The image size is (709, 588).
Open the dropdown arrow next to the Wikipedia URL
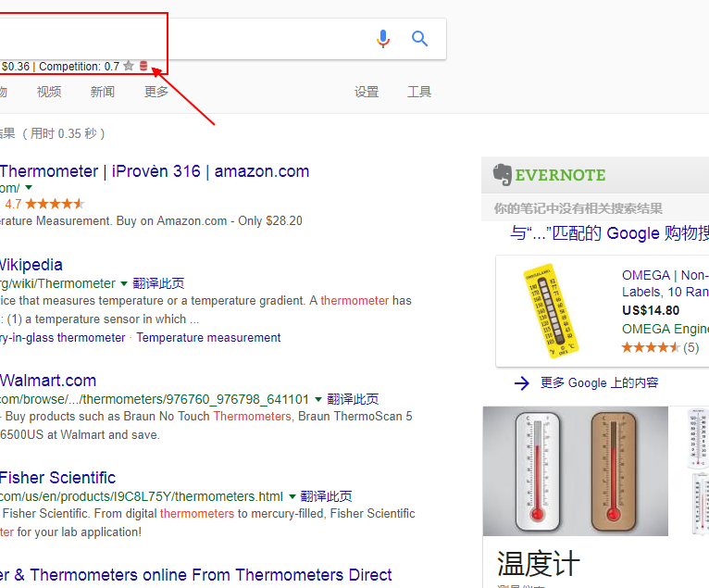(x=124, y=283)
